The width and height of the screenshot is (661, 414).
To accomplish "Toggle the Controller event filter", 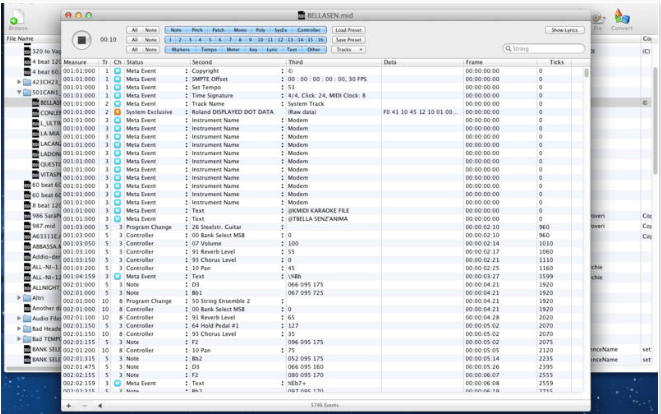I will coord(309,30).
